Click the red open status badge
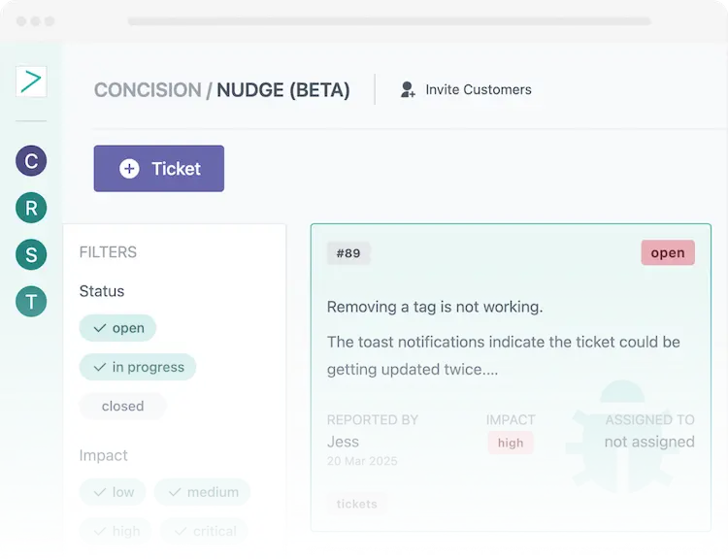This screenshot has width=728, height=560. click(x=668, y=252)
